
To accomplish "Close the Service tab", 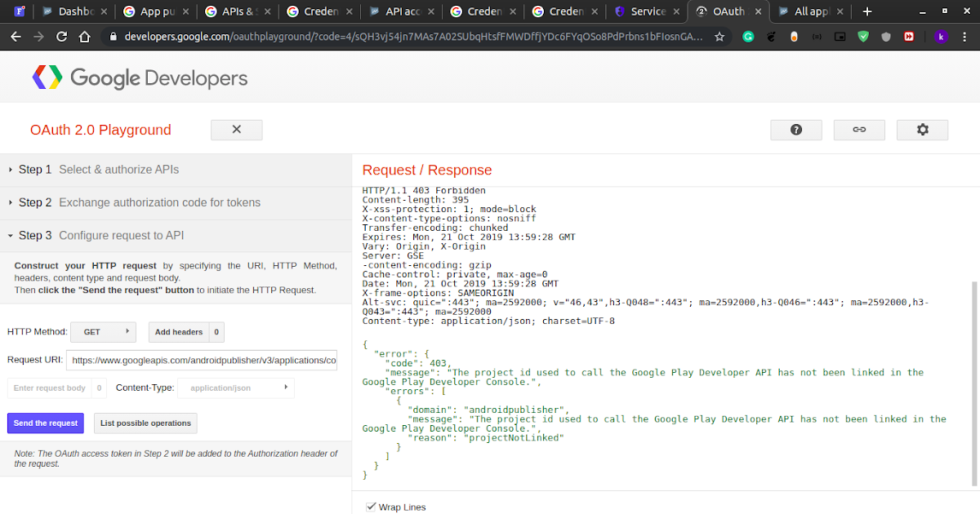I will tap(676, 11).
